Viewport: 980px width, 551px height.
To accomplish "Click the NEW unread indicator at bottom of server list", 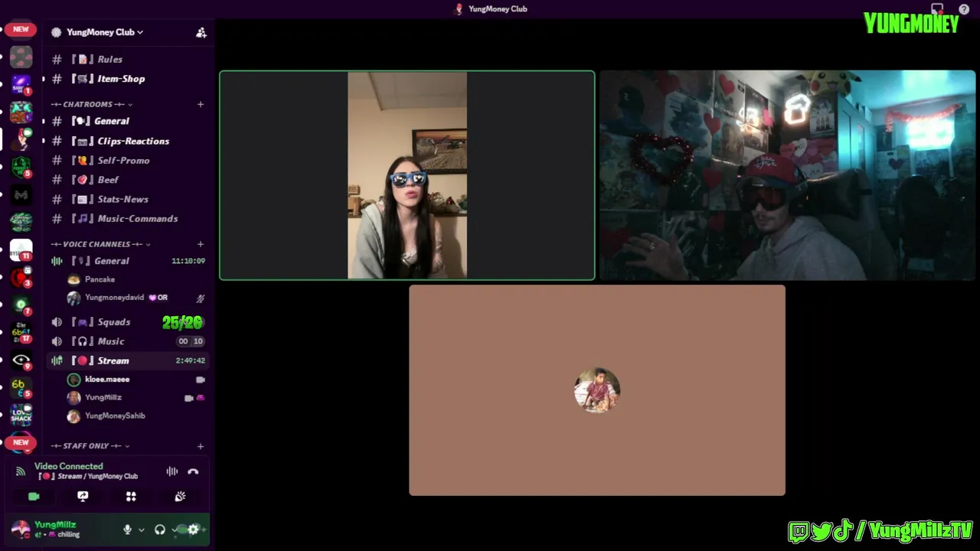I will [21, 442].
